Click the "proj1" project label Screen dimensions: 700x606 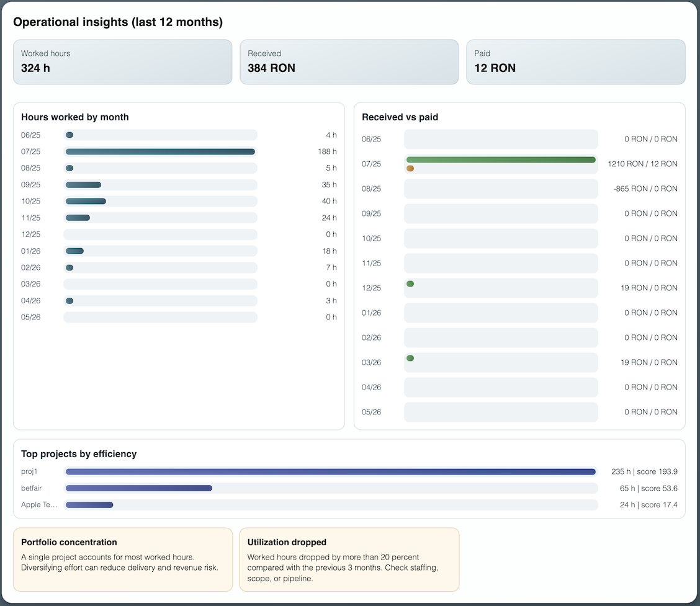29,471
